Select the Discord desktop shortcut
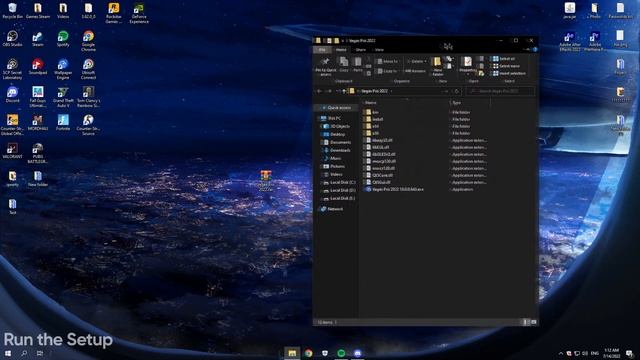Screen dimensions: 640x360 pos(12,95)
